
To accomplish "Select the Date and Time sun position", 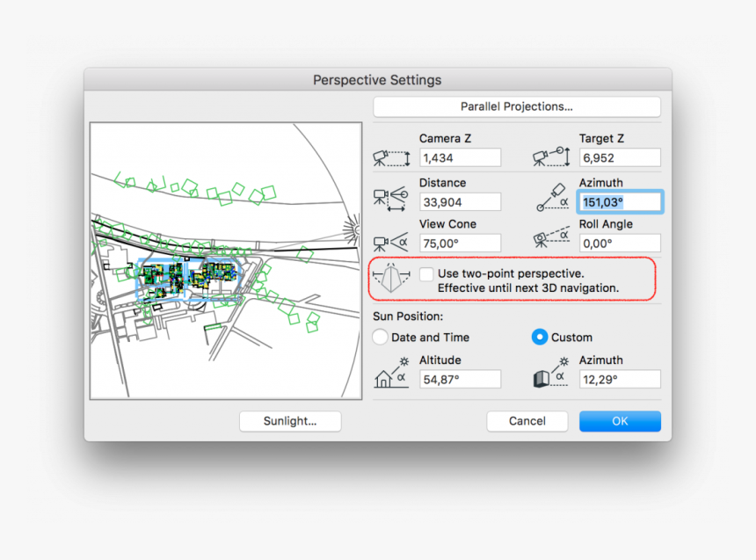I will coord(380,337).
